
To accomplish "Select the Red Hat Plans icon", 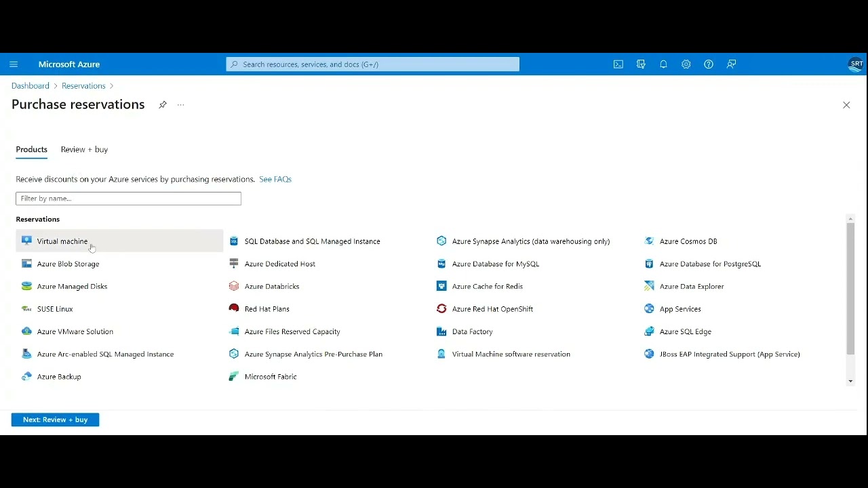I will pos(234,308).
